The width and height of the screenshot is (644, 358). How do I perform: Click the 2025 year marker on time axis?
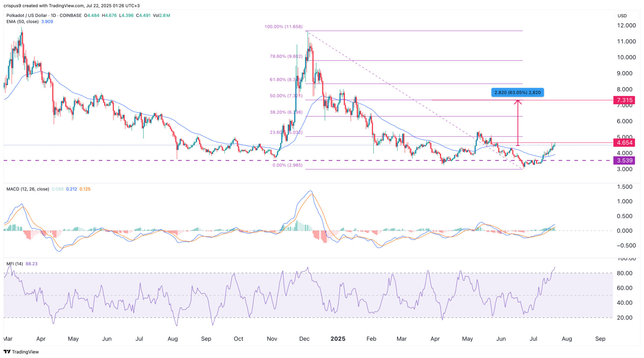(338, 339)
